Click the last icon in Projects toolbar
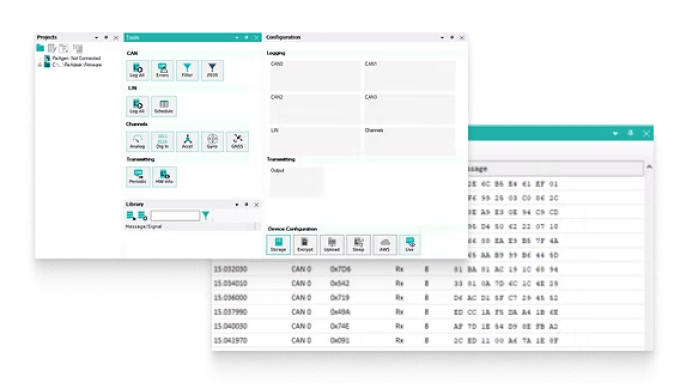The height and width of the screenshot is (384, 680). [x=78, y=48]
